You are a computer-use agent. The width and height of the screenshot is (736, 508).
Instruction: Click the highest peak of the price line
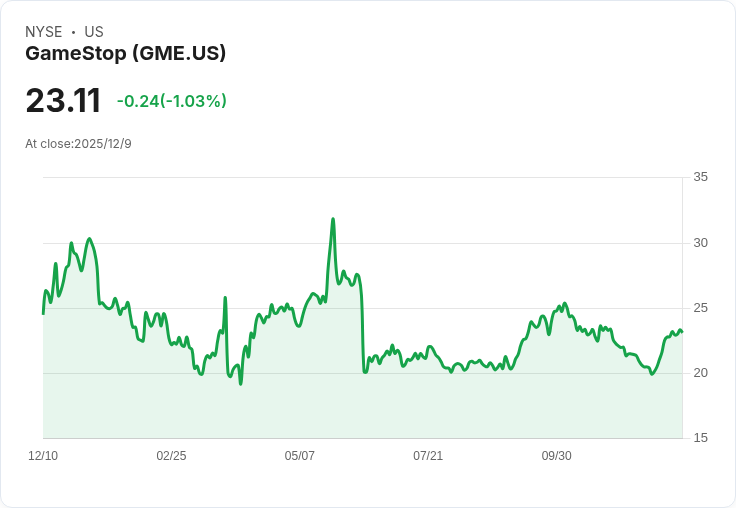tap(333, 219)
